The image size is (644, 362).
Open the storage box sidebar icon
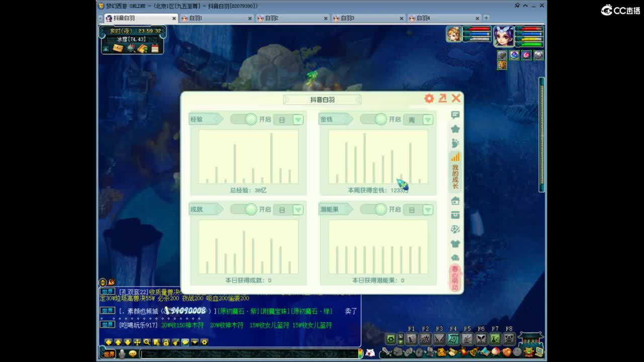point(455,215)
